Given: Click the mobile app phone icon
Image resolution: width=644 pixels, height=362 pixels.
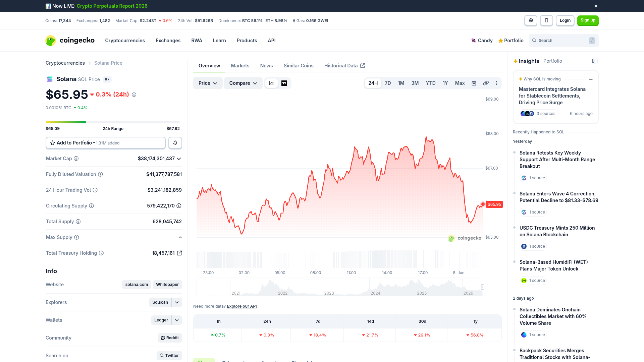Looking at the screenshot, I should [x=546, y=20].
